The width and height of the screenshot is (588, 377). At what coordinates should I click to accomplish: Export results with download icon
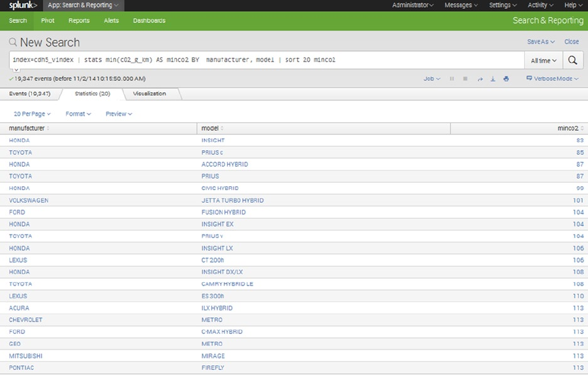(493, 79)
